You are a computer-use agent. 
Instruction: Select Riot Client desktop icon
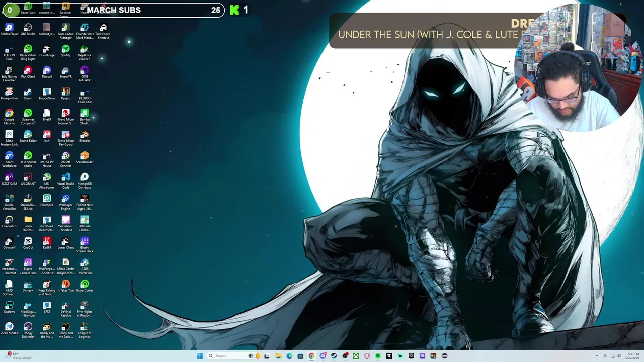(x=28, y=72)
